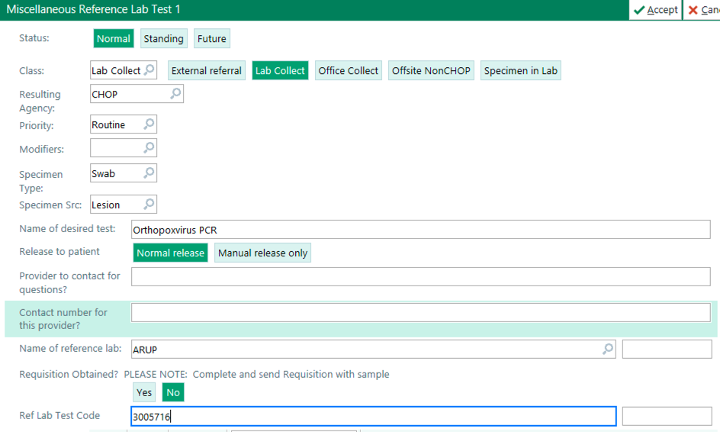Click the Miscellaneous Reference Lab Test 1 title
Viewport: 720px width, 432px height.
coord(93,9)
